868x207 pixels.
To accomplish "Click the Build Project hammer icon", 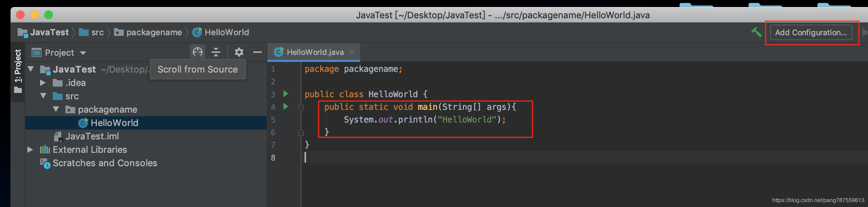I will pos(756,32).
